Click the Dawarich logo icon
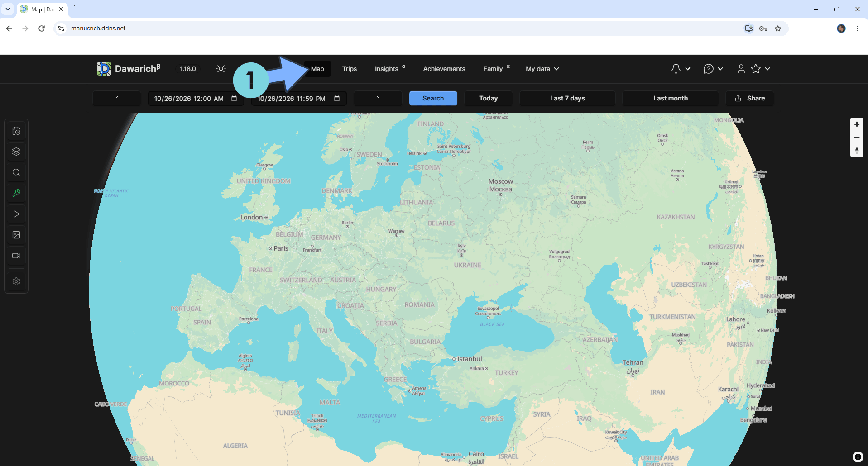Image resolution: width=868 pixels, height=466 pixels. coord(104,69)
